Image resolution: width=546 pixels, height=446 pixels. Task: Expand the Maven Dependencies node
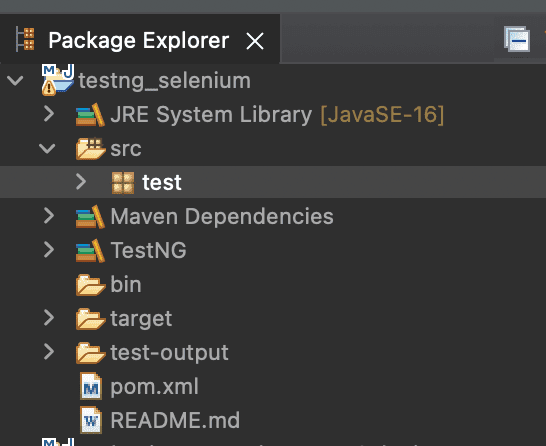tap(49, 216)
